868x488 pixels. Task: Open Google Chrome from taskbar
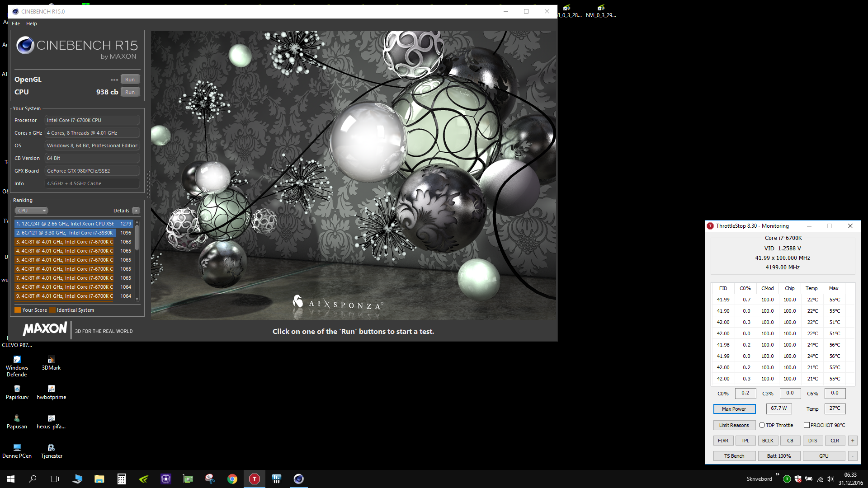[232, 479]
